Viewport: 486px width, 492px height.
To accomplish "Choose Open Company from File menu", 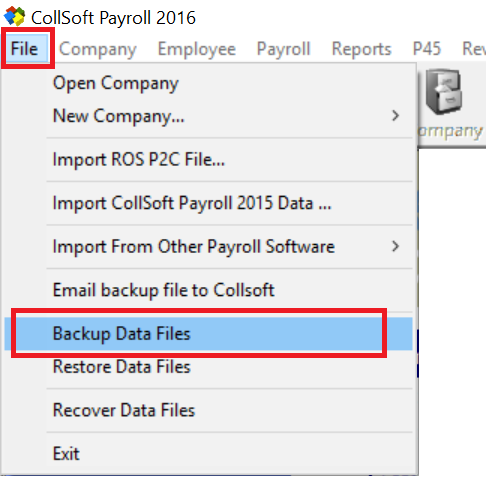I will 208,83.
